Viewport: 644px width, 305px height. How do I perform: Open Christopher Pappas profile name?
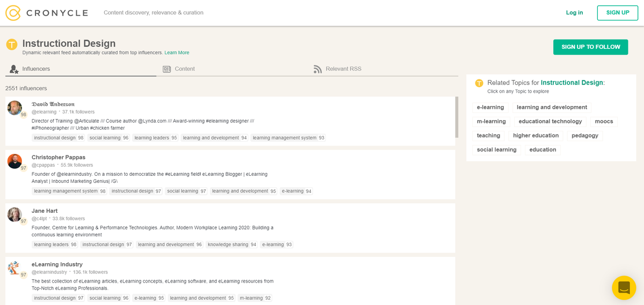(58, 157)
